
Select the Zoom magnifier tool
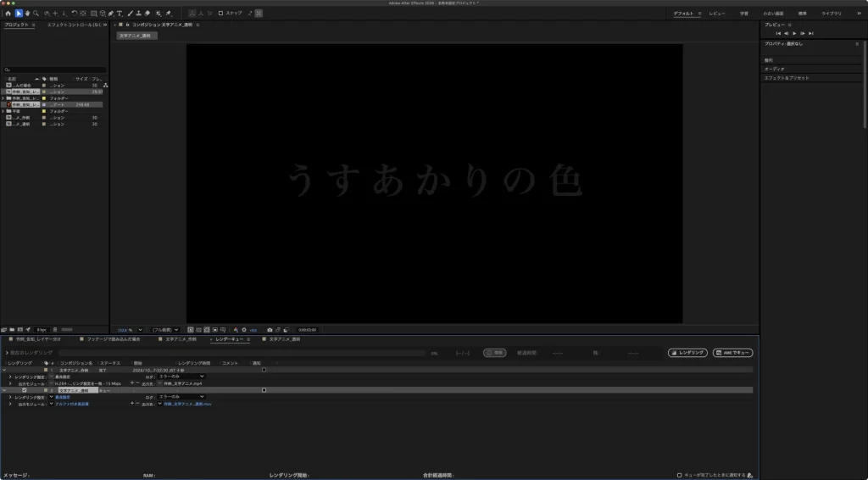36,14
